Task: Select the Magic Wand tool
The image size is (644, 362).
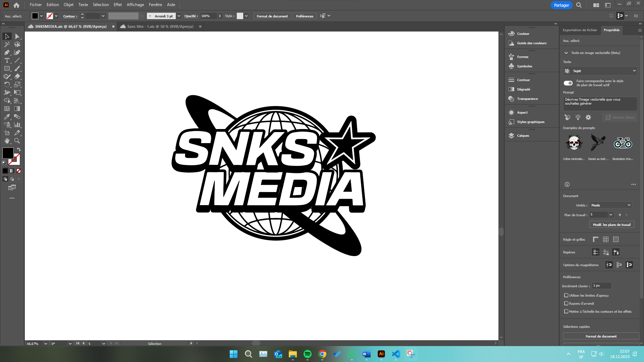Action: (7, 44)
